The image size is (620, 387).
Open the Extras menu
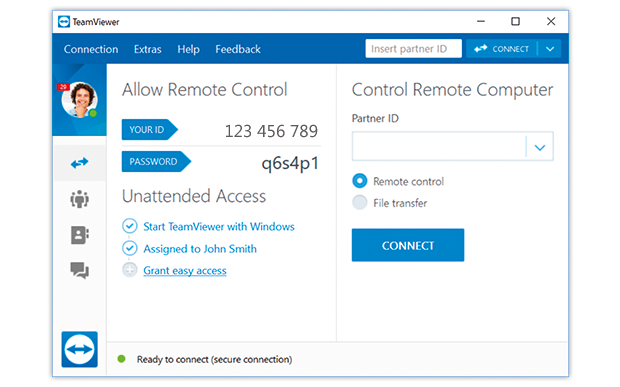coord(147,49)
